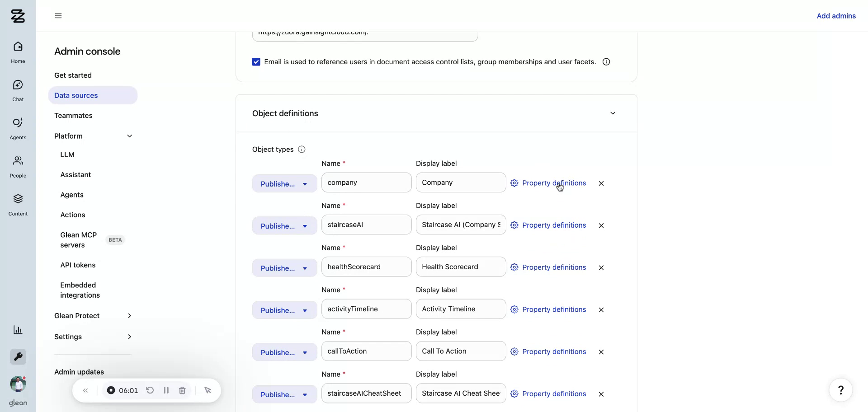
Task: Click the wrench tools icon in sidebar
Action: tap(18, 357)
